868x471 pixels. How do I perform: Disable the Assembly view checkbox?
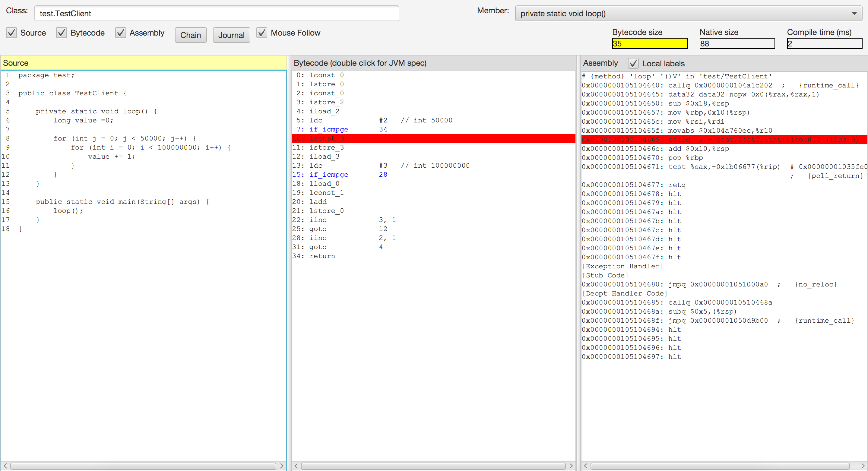121,33
